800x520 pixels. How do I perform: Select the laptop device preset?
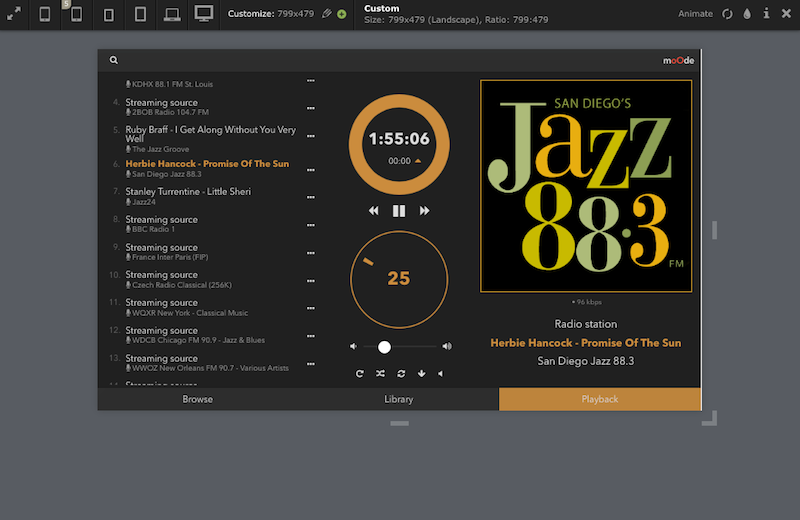[172, 14]
